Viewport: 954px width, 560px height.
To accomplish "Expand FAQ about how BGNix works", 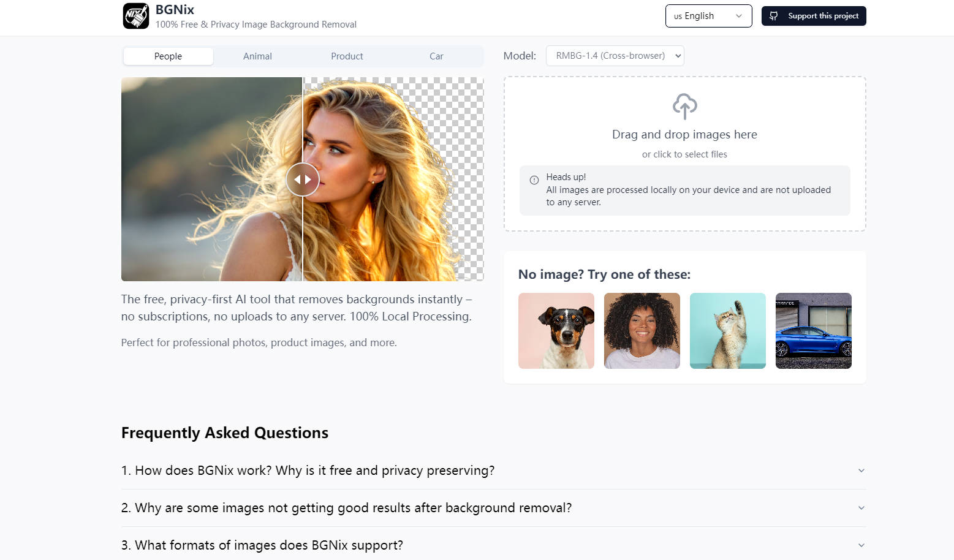I will (x=493, y=471).
